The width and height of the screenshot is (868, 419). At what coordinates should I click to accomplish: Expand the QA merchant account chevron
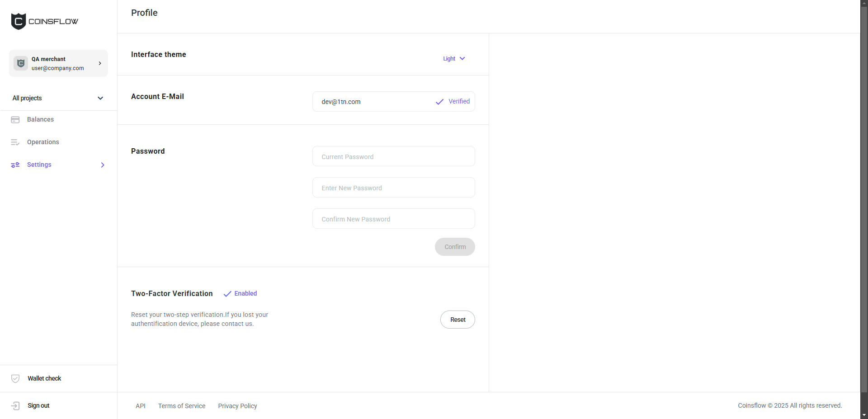click(x=100, y=63)
